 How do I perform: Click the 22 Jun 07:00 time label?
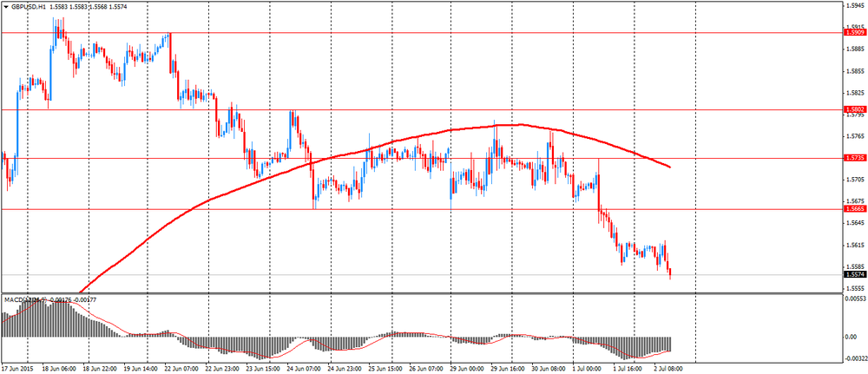point(181,368)
